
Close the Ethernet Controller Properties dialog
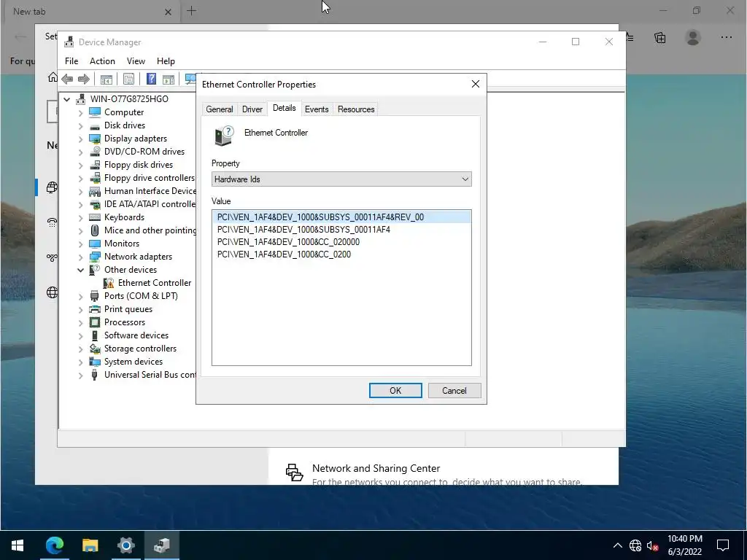[476, 84]
